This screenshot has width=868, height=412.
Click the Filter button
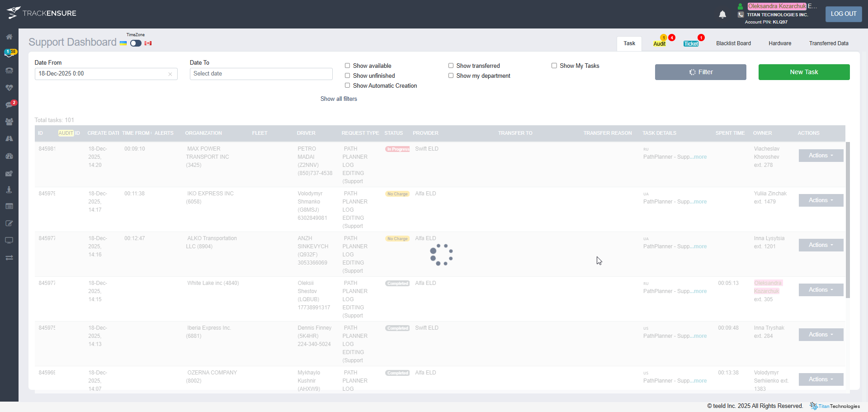click(x=701, y=72)
